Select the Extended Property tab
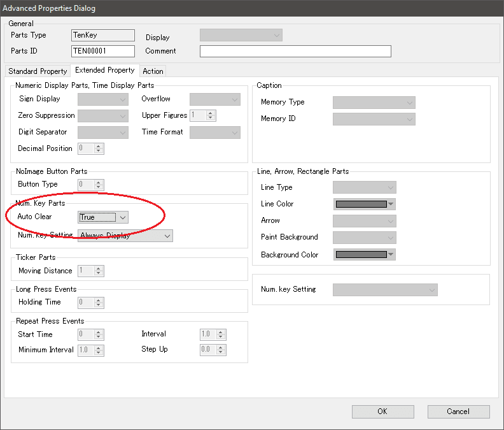Viewport: 504px width, 430px height. point(104,70)
